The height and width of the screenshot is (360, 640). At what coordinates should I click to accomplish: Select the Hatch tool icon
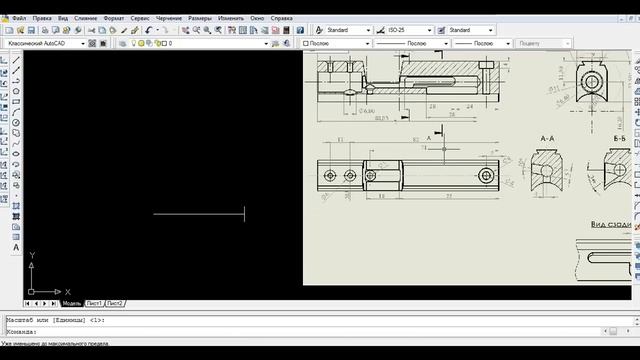coord(16,206)
